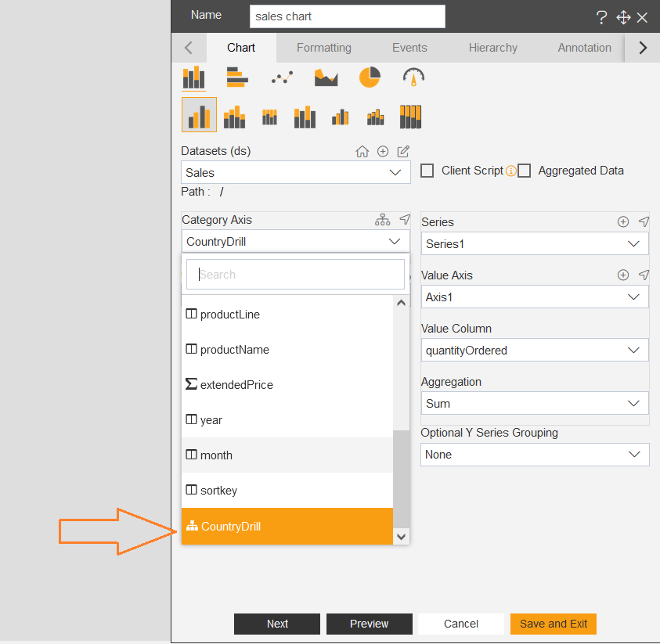Choose the fifth column chart subtype

340,117
